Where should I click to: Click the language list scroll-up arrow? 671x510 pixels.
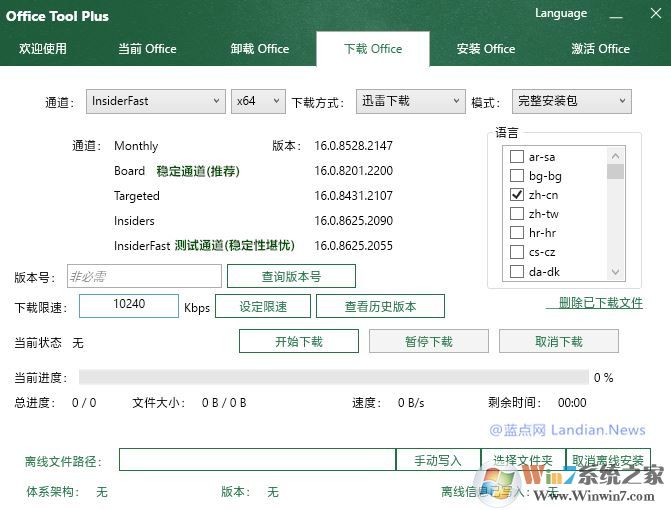615,156
